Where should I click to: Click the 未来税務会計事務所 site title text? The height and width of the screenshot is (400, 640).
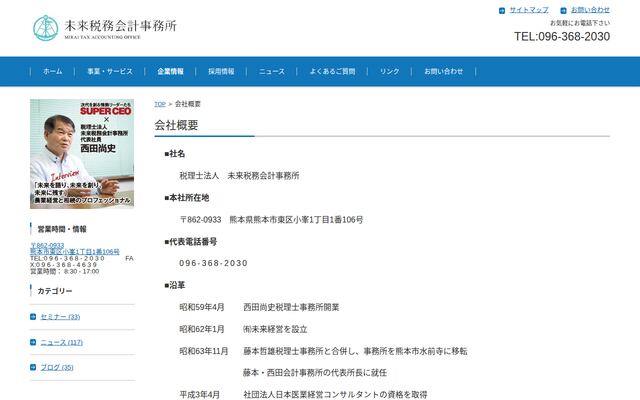120,25
